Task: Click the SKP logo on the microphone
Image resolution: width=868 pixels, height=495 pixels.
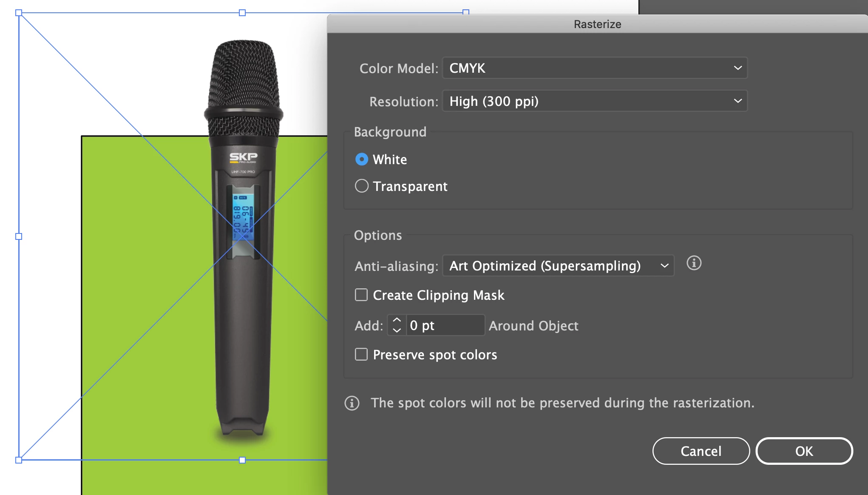Action: tap(243, 157)
